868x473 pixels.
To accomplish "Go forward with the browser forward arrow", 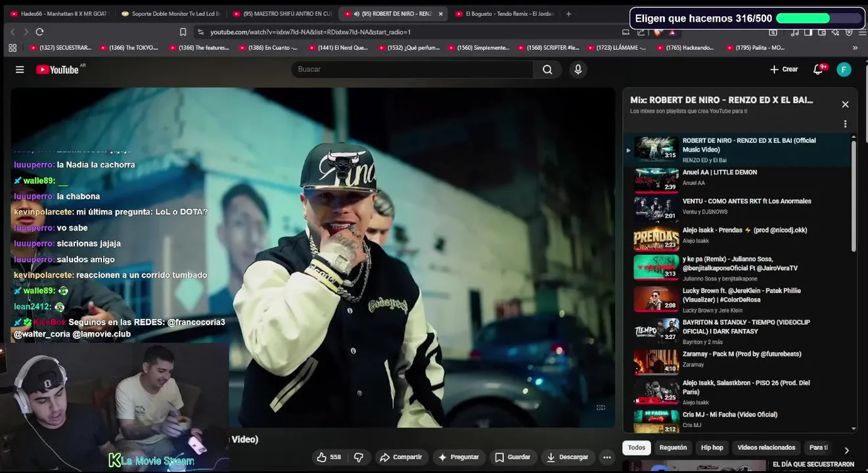I will pyautogui.click(x=26, y=32).
